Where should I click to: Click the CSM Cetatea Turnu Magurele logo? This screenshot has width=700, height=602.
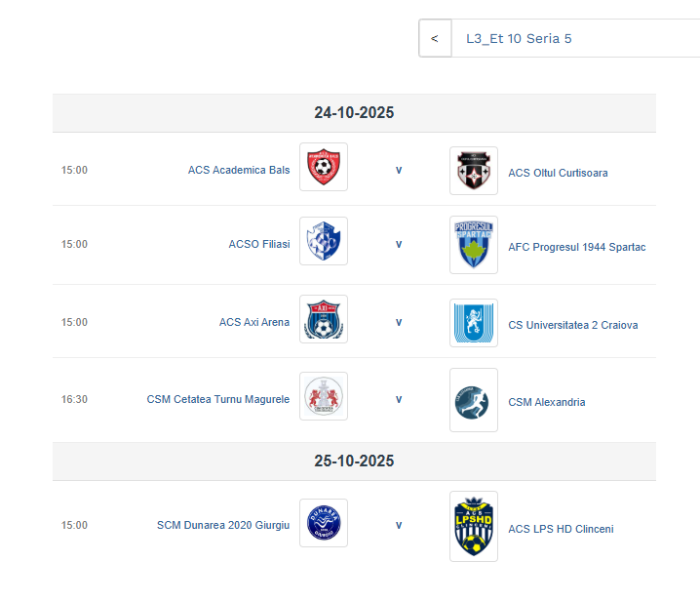coord(324,396)
